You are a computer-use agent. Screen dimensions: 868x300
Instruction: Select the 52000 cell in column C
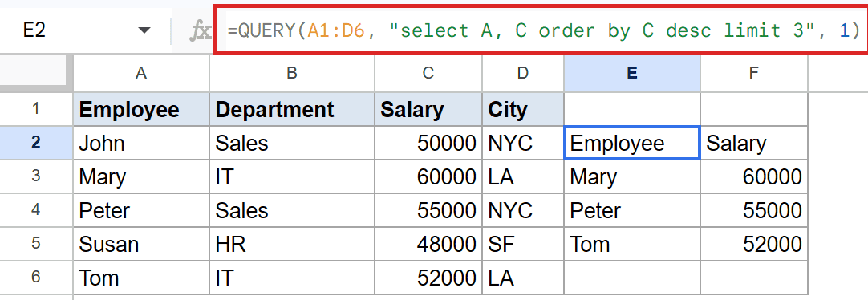pos(428,278)
